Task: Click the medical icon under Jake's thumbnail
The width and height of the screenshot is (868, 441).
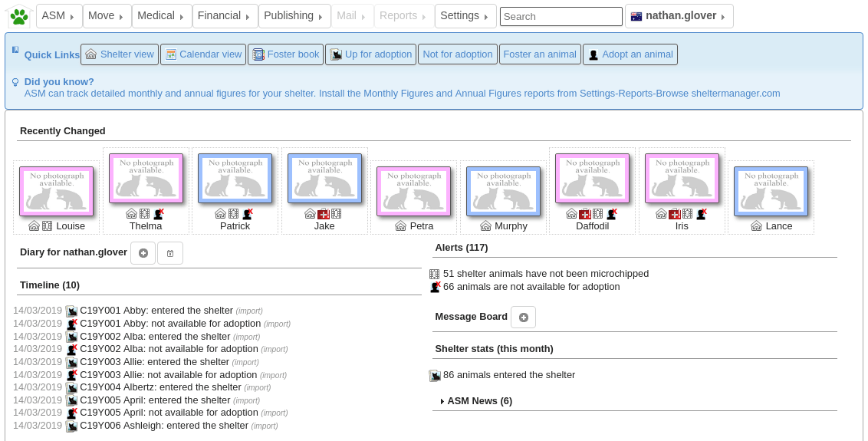Action: point(323,214)
